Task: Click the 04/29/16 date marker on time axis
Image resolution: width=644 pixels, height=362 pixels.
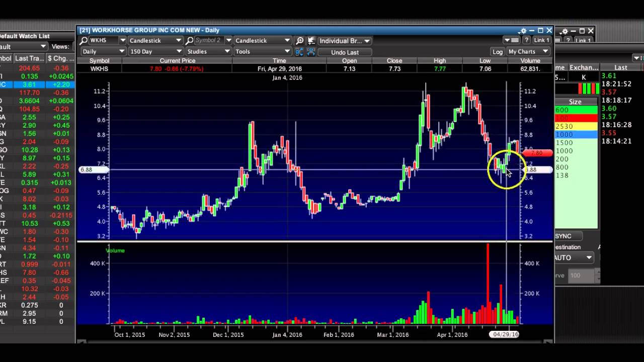Action: coord(505,334)
